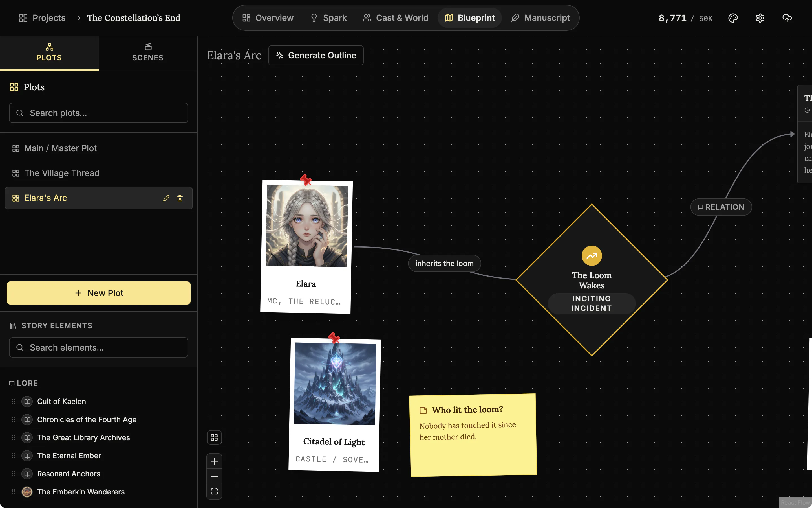812x508 pixels.
Task: Focus the Search plots field
Action: click(99, 113)
